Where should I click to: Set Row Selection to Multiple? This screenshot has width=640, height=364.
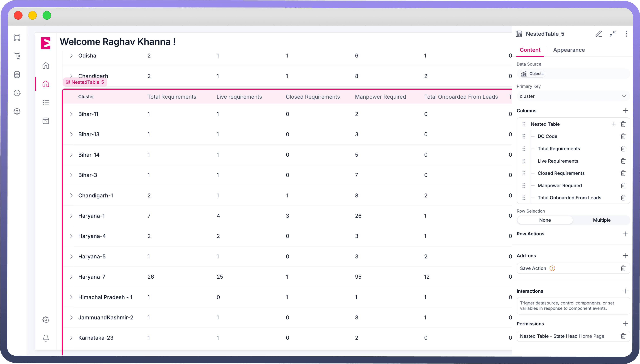(601, 220)
